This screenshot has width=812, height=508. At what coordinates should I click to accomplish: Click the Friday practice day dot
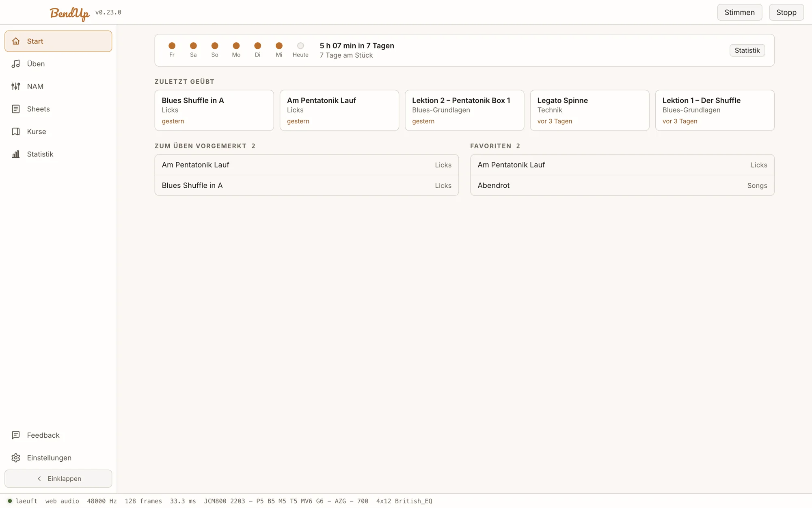[172, 46]
